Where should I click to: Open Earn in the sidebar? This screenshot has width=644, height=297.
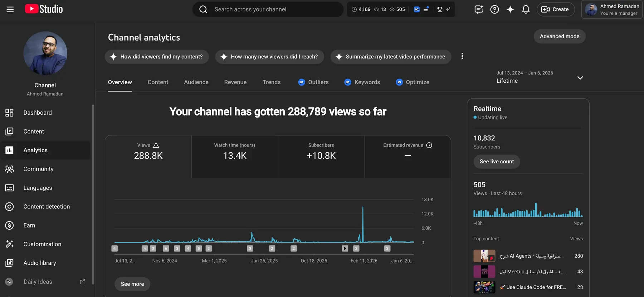coord(45,225)
